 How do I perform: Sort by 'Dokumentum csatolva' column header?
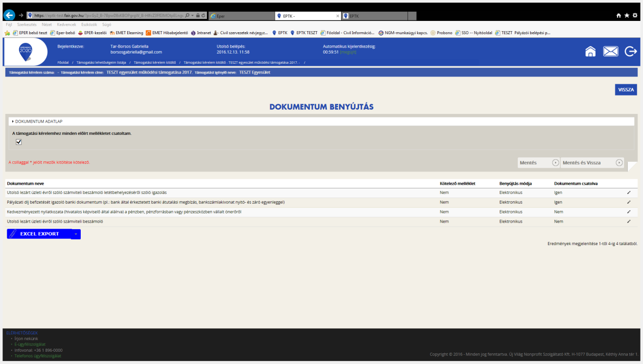click(x=576, y=183)
